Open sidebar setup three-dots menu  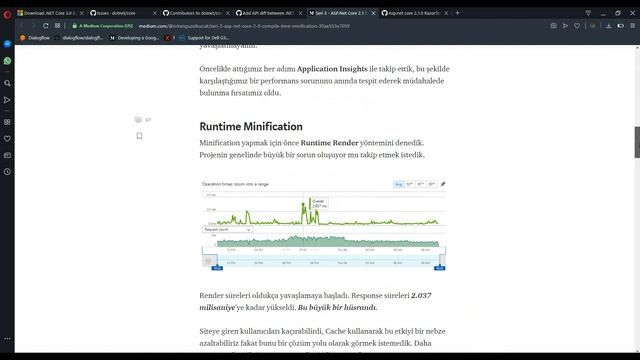point(7,338)
